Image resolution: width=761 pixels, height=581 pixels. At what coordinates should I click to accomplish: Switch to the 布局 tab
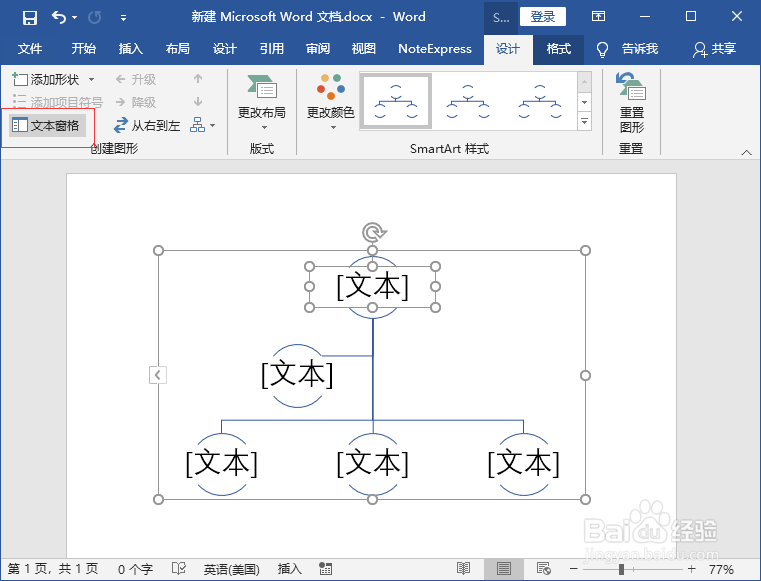click(178, 49)
